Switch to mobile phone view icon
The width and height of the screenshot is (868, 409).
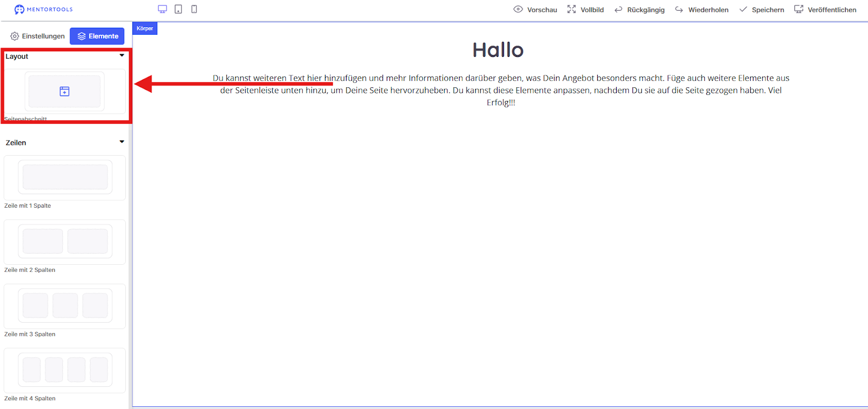click(x=194, y=9)
